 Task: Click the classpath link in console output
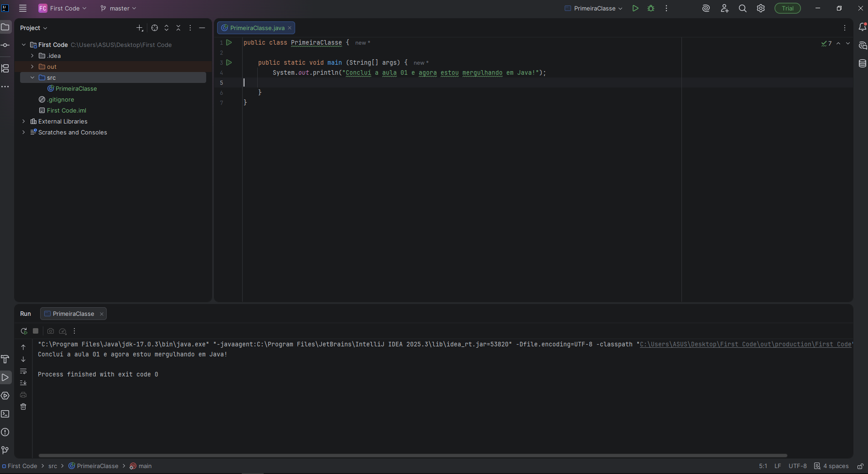(745, 344)
